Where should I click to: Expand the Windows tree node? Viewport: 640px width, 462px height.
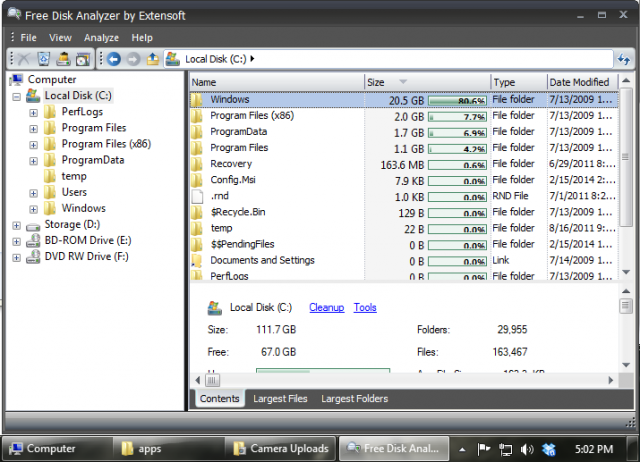click(x=33, y=209)
